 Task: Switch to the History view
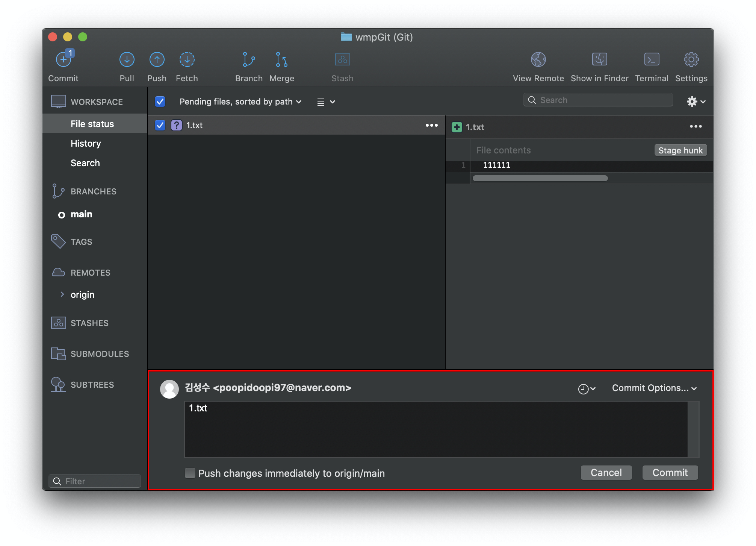pos(86,144)
